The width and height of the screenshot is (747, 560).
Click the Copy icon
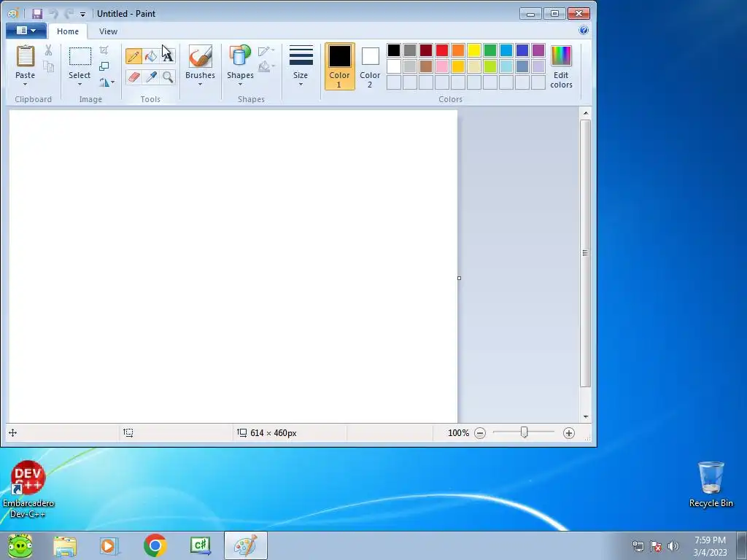[48, 66]
